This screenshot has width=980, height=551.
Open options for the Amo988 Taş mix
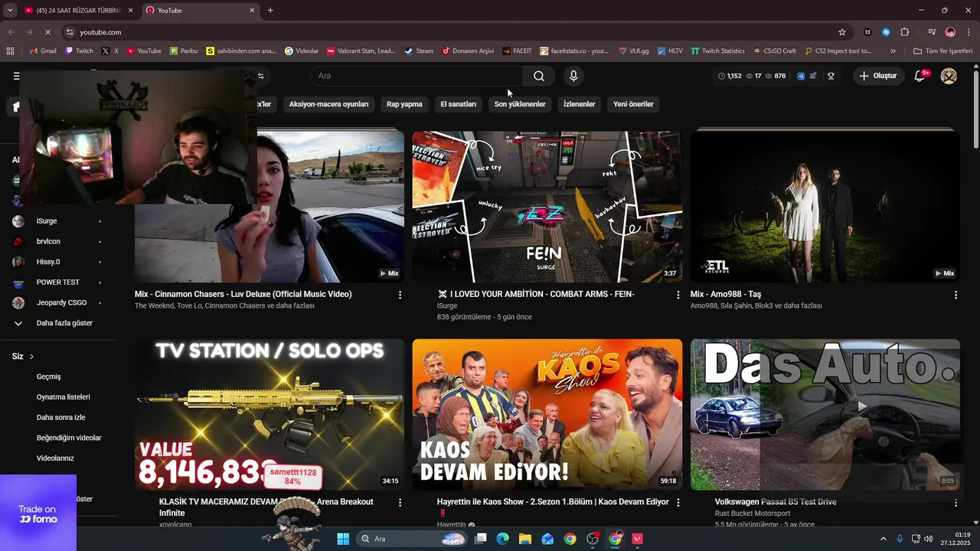click(955, 295)
